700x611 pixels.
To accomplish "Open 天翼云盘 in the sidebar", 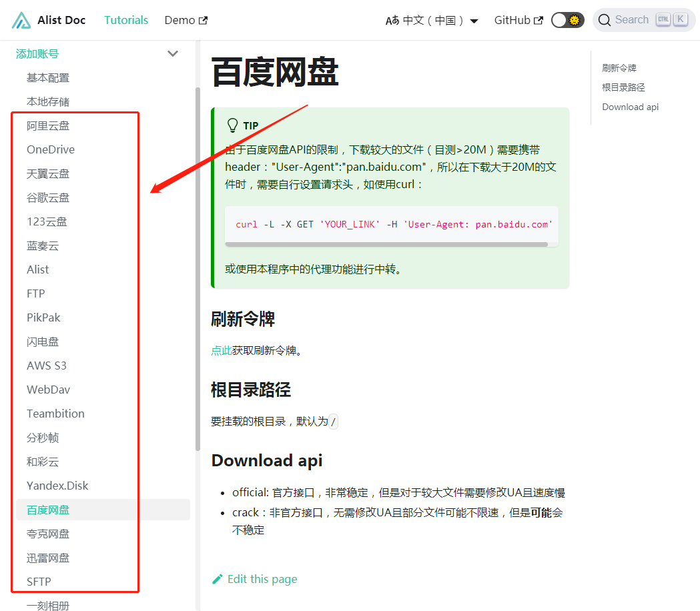I will (48, 173).
